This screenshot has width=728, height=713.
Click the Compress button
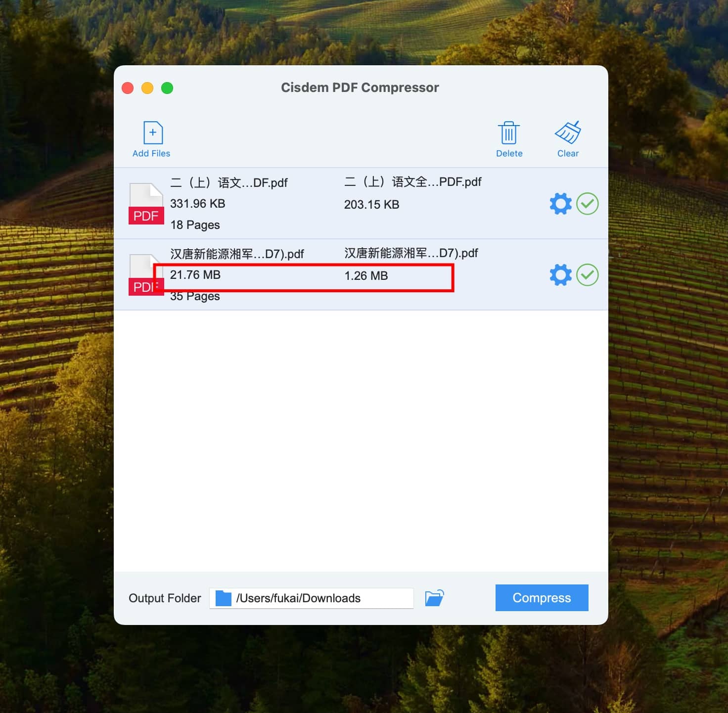click(542, 598)
